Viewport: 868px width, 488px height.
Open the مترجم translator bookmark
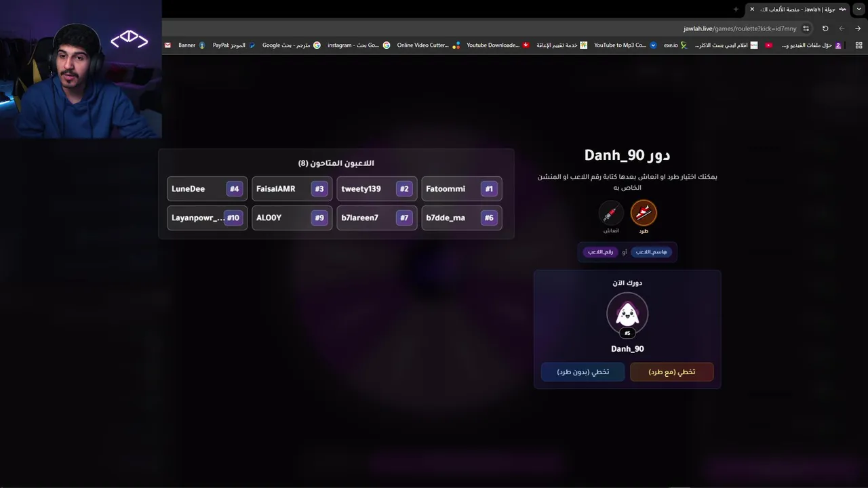click(x=292, y=45)
